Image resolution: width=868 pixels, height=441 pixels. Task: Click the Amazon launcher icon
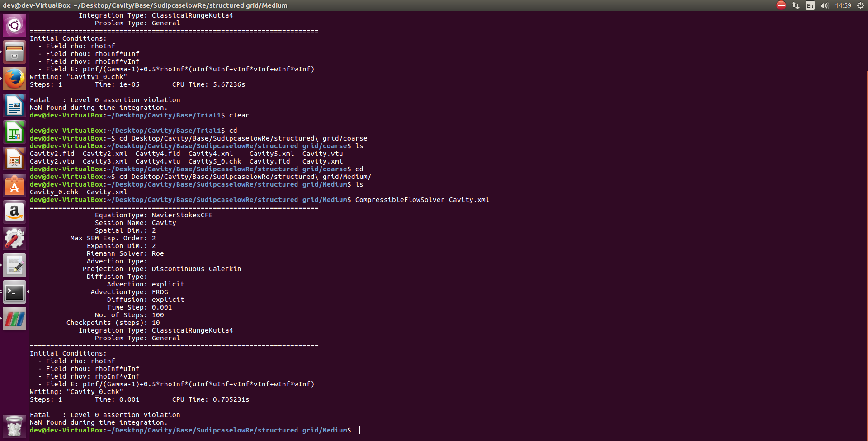pos(14,212)
